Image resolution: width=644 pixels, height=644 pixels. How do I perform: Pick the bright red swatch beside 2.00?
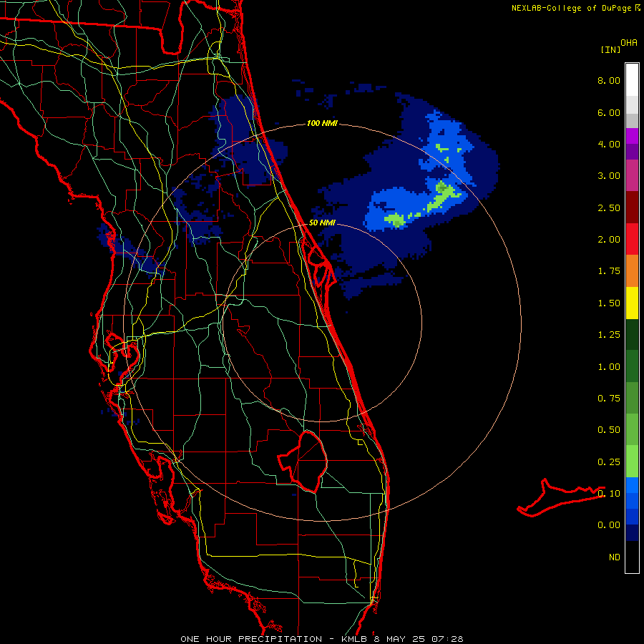pos(632,239)
